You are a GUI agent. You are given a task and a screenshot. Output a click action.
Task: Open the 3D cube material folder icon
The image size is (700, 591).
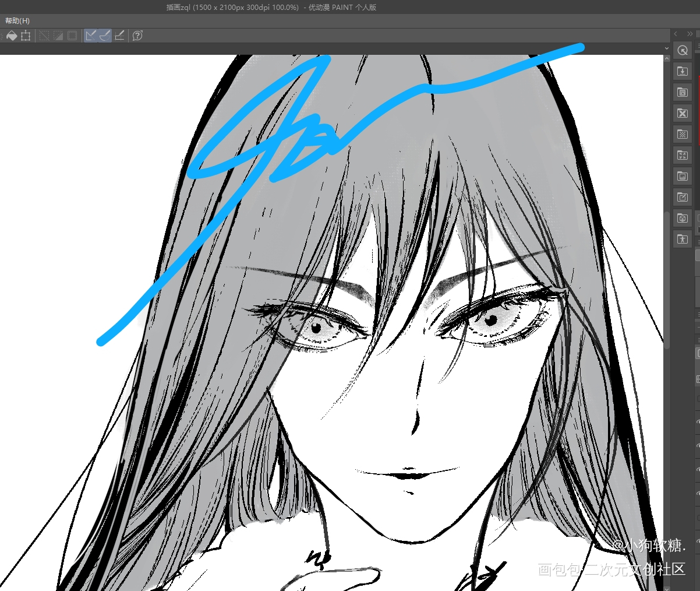pyautogui.click(x=683, y=218)
